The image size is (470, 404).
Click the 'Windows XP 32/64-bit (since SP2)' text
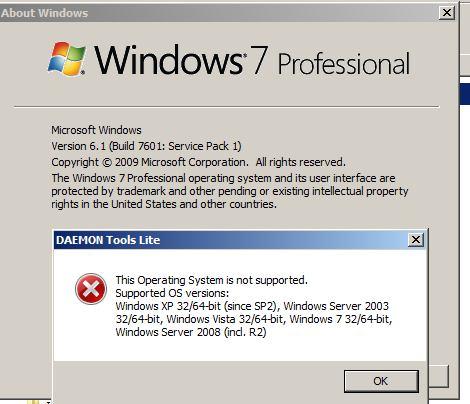click(197, 306)
